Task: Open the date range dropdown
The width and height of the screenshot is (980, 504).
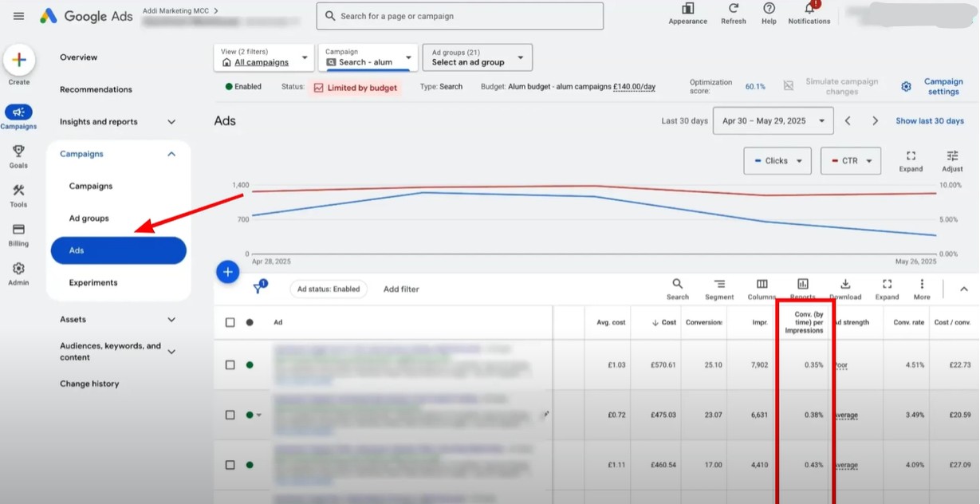Action: 773,121
